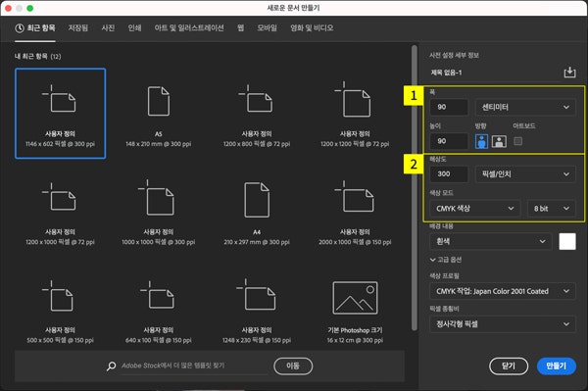Click the 제목 없음-1 document name field

tap(495, 73)
